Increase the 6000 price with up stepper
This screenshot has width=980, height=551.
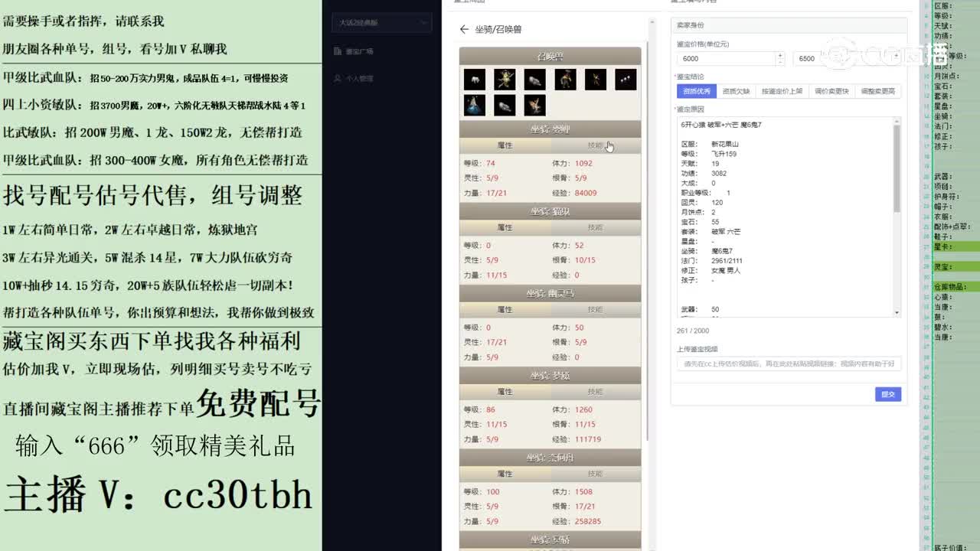click(x=780, y=55)
